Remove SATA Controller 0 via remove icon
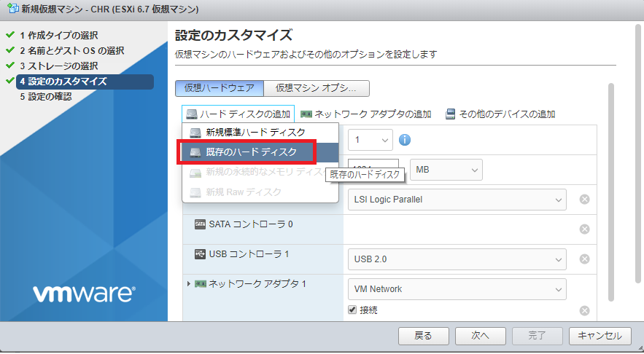The height and width of the screenshot is (354, 644). 584,229
